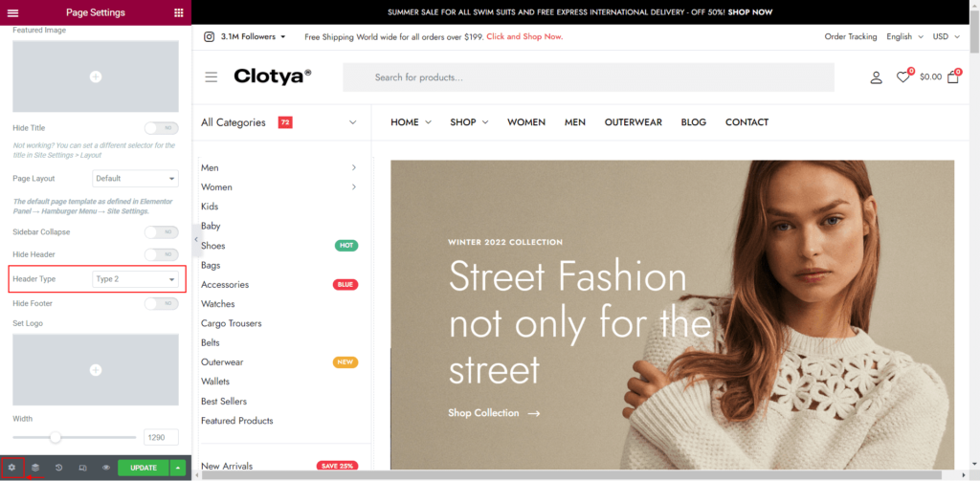Screen dimensions: 980x481
Task: Expand the 3.1M Followers dropdown
Action: click(x=253, y=37)
